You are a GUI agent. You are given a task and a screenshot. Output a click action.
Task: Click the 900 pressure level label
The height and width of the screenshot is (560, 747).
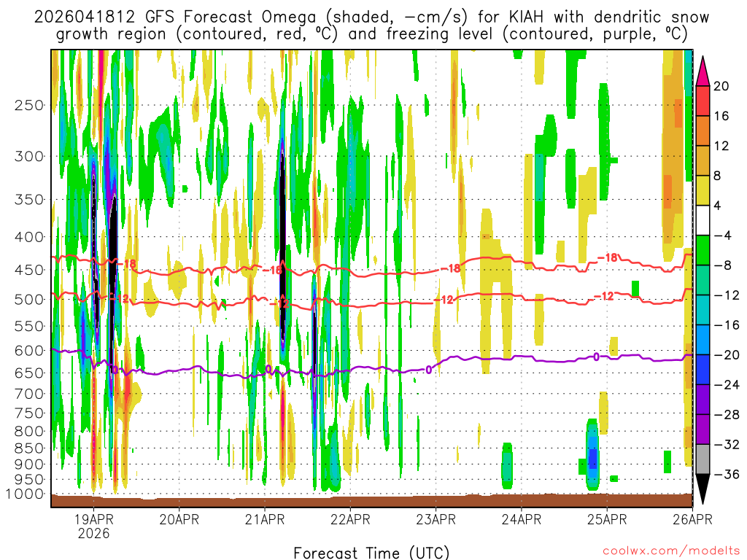pos(29,464)
